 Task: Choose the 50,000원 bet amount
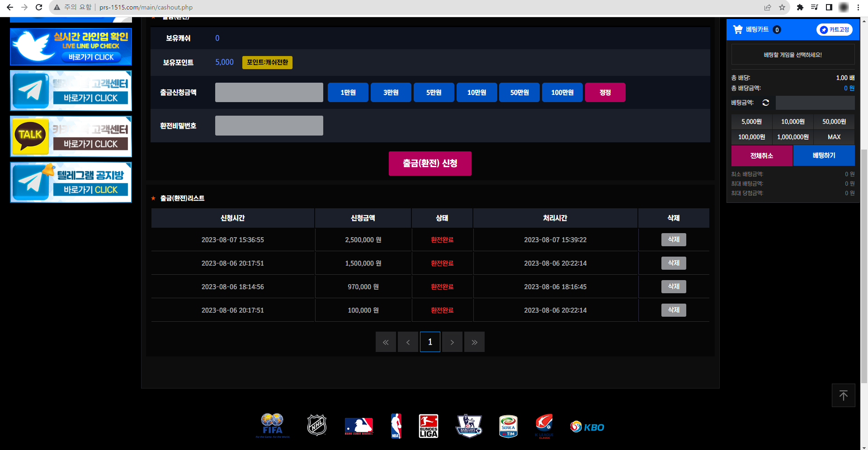(834, 122)
